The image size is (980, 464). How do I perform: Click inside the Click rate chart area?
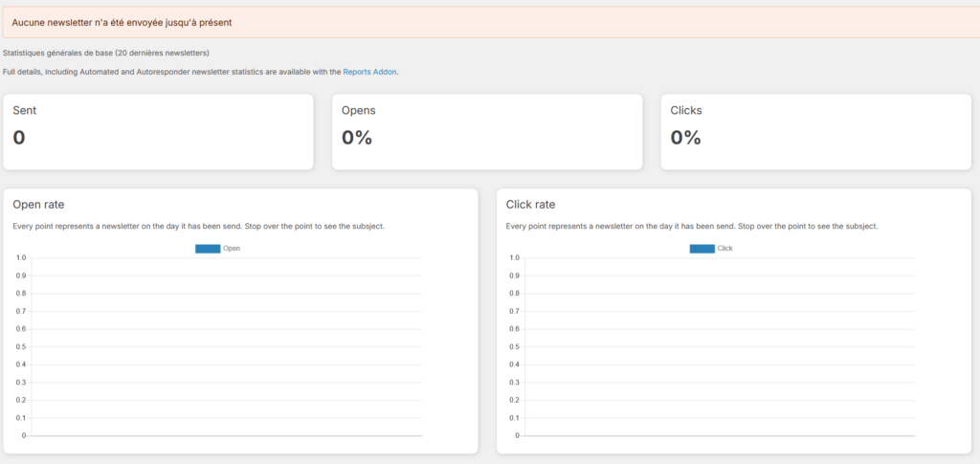[x=718, y=344]
